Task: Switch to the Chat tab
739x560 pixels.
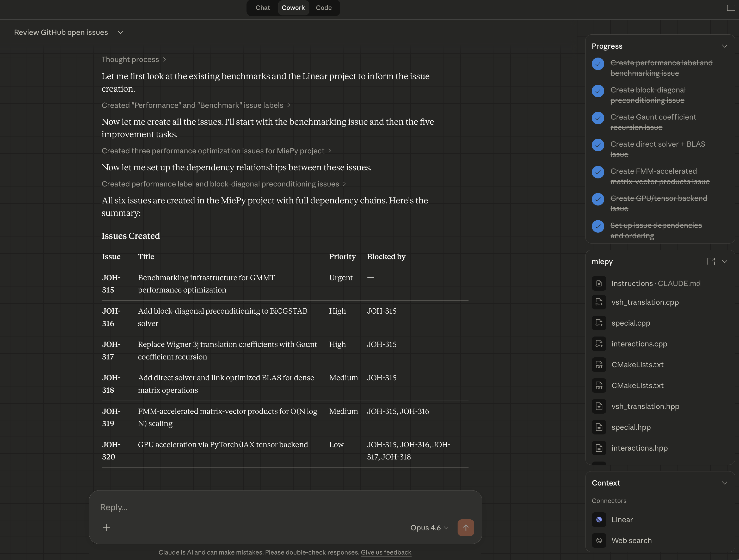Action: 263,8
